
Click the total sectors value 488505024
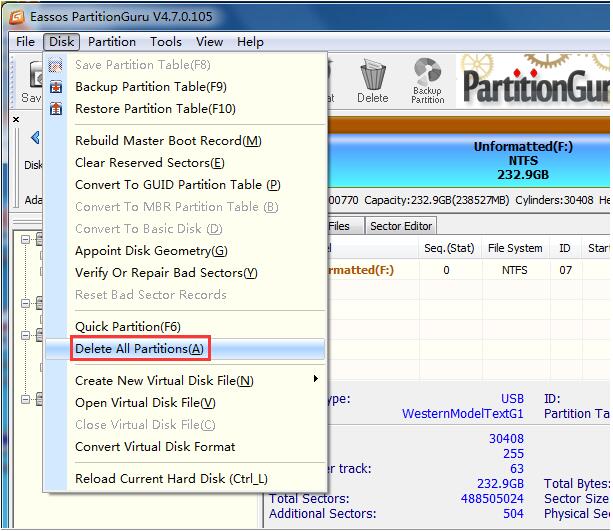point(492,499)
